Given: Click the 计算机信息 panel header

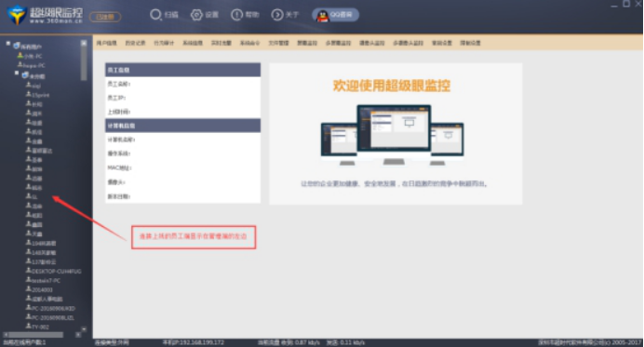Looking at the screenshot, I should point(182,126).
